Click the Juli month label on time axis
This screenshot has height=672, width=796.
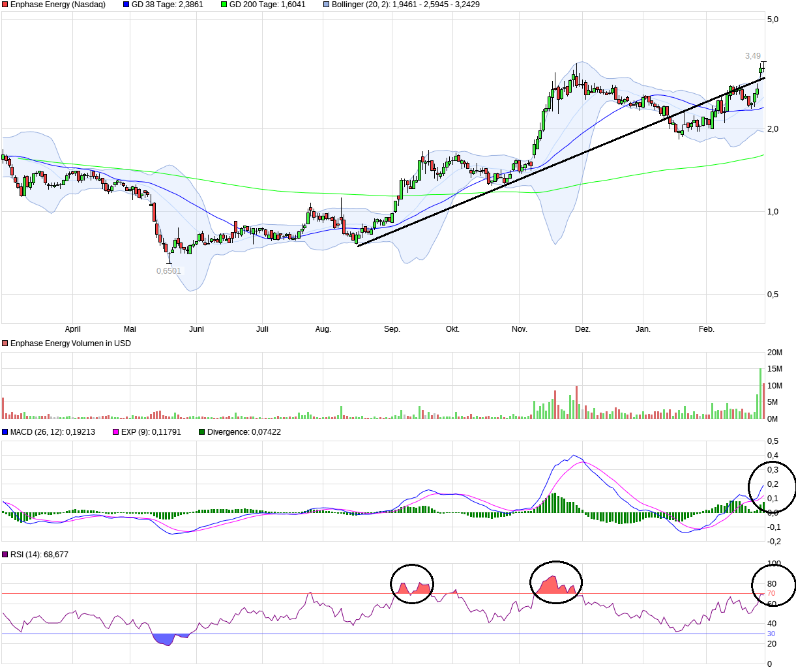click(262, 329)
